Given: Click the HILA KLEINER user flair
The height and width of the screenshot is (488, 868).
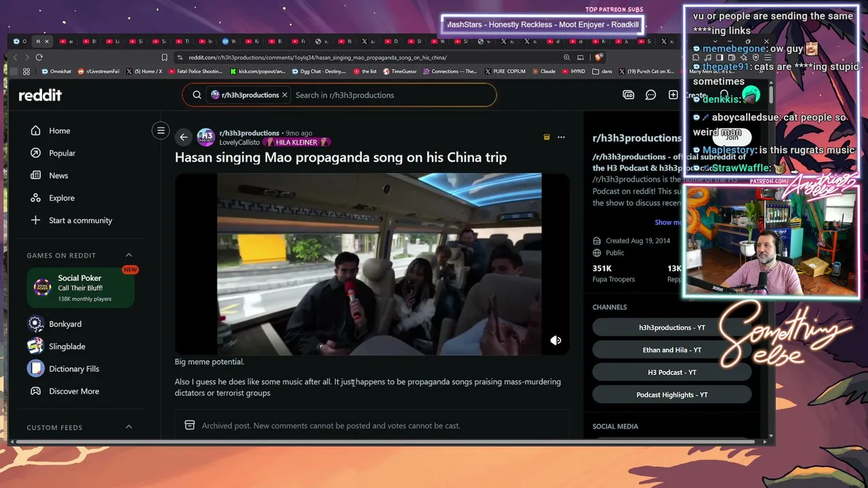Looking at the screenshot, I should point(297,142).
